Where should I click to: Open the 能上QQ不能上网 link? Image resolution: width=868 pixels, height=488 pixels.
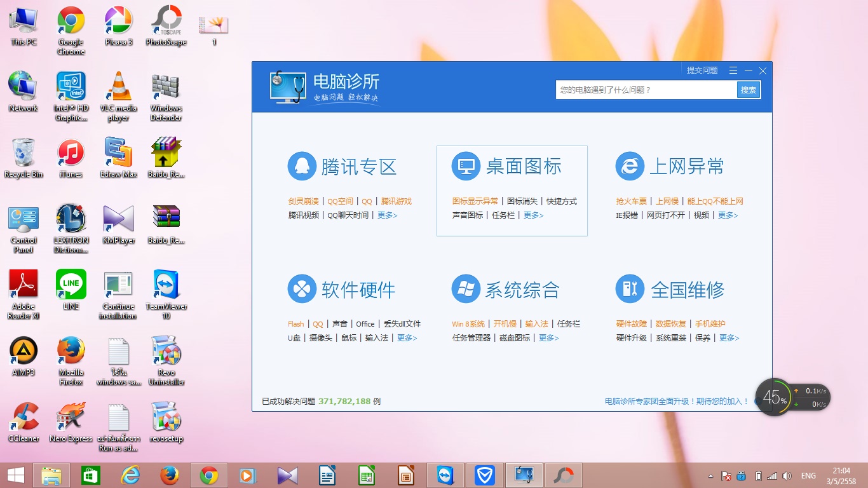[715, 201]
